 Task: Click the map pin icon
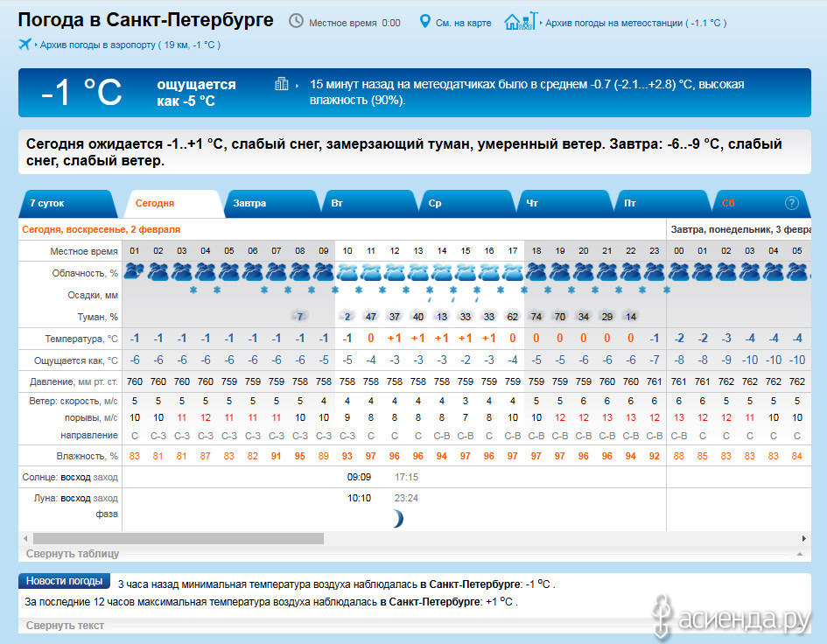(x=424, y=22)
